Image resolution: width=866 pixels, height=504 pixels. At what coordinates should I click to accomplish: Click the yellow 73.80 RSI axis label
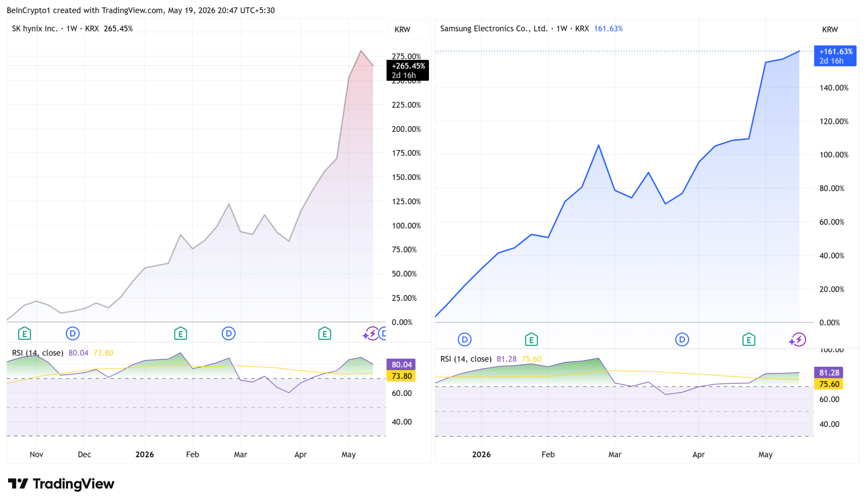401,376
